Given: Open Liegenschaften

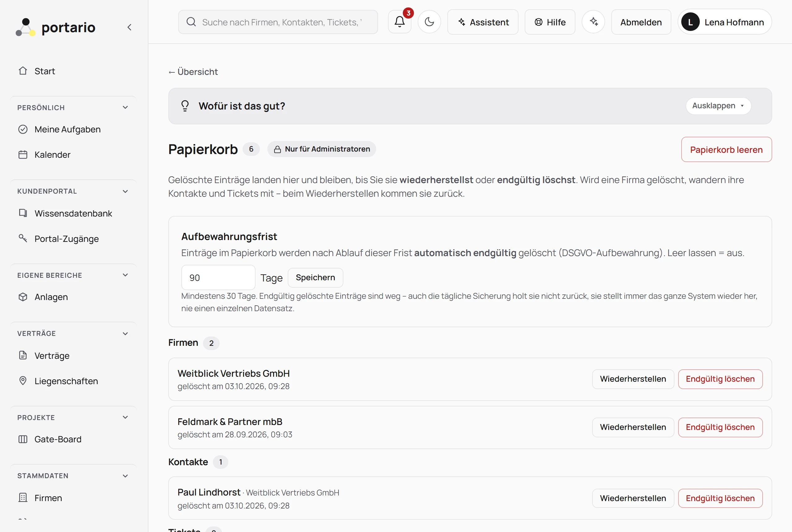Looking at the screenshot, I should point(73,381).
